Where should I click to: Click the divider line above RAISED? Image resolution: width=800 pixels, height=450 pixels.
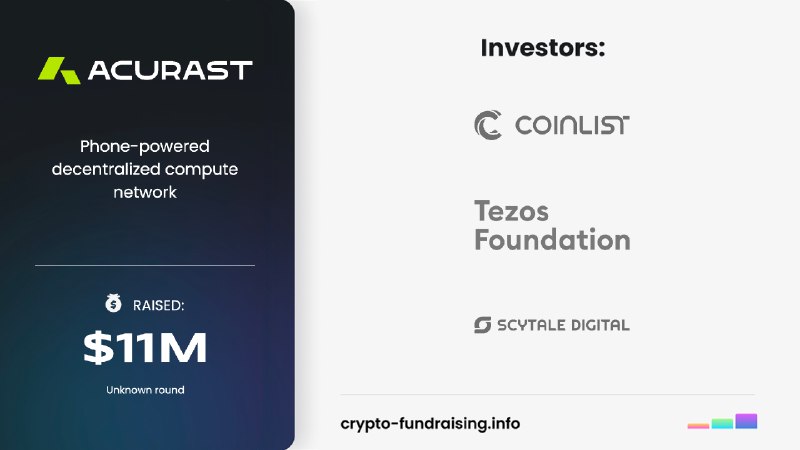click(x=145, y=265)
